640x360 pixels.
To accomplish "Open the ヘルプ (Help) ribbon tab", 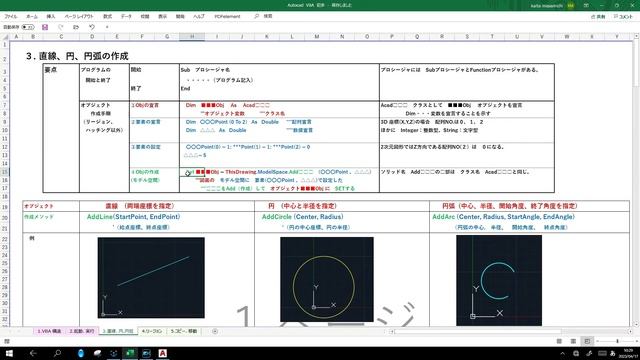I will point(199,16).
